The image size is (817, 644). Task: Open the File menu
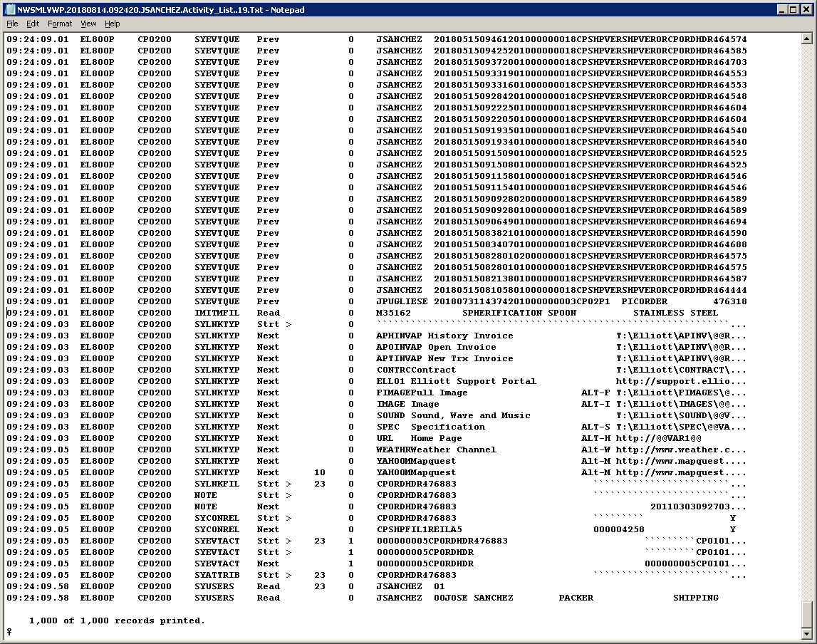point(13,24)
